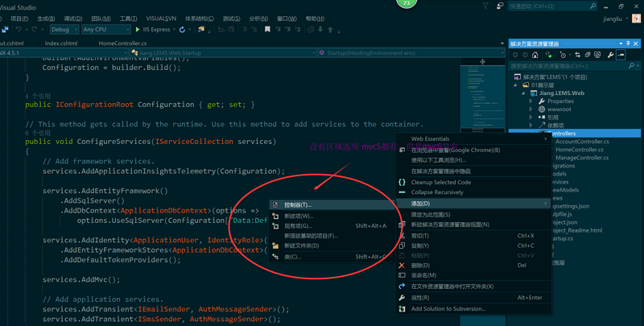Pin the Solution Explorer panel with auto-hide icon
The width and height of the screenshot is (644, 326).
(628, 43)
